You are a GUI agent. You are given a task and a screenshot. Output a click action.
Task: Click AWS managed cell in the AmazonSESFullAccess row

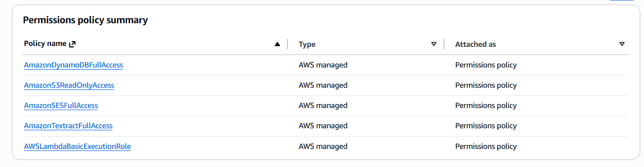323,106
